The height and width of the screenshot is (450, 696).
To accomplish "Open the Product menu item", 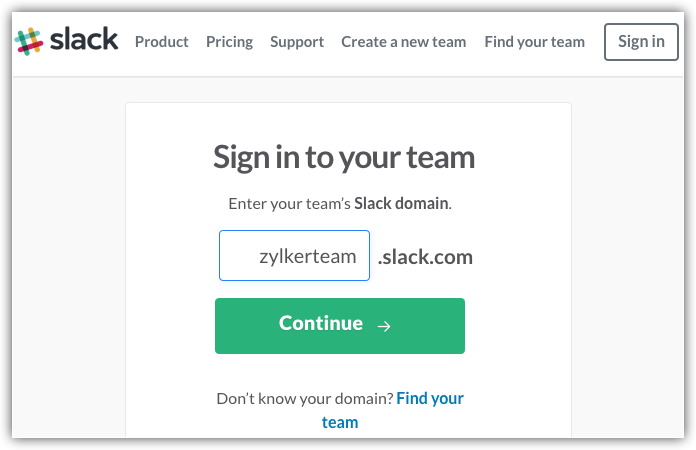I will pos(162,42).
